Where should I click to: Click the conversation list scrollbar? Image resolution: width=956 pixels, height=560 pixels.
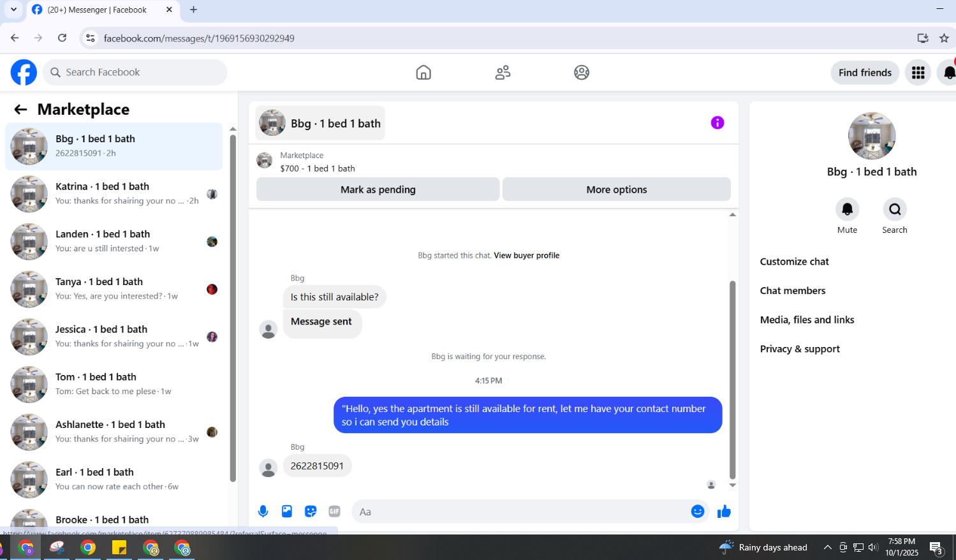[x=233, y=308]
